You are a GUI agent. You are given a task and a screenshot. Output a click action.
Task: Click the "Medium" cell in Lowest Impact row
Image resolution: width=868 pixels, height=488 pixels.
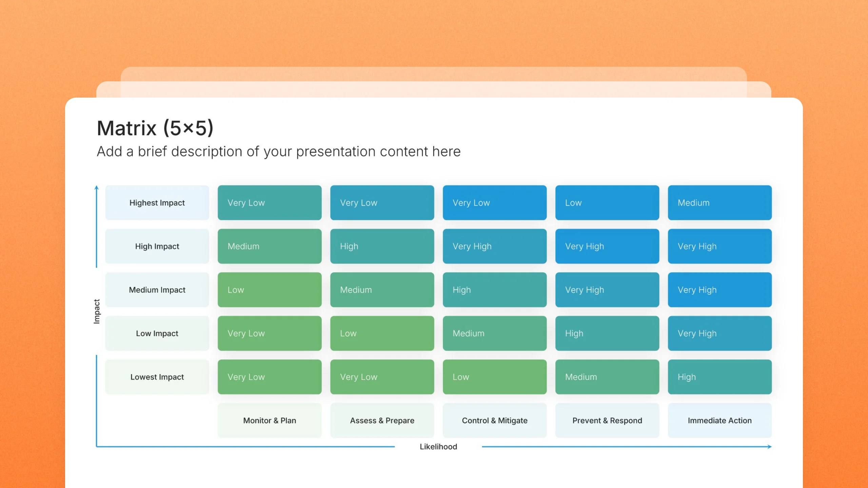coord(607,377)
